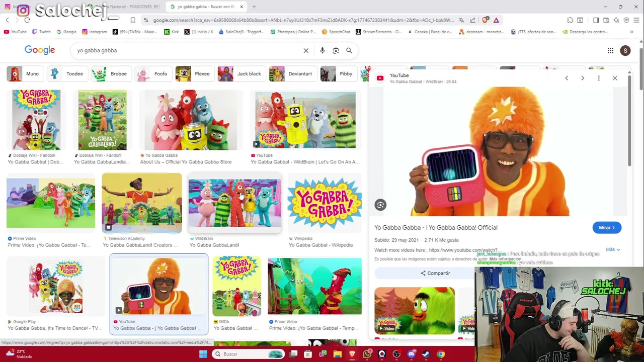
Task: Open the green Brobee related video thumbnail
Action: [415, 311]
